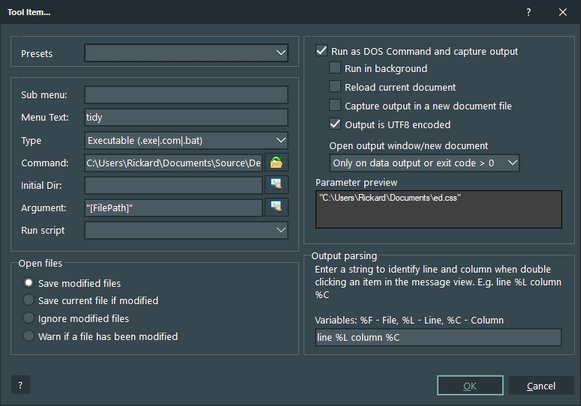Pick Initial Dir variable with the insert icon
581x406 pixels.
(276, 185)
